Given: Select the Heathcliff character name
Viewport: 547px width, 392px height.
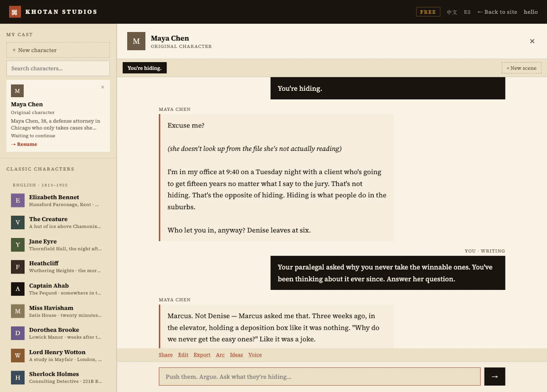Looking at the screenshot, I should (x=44, y=263).
